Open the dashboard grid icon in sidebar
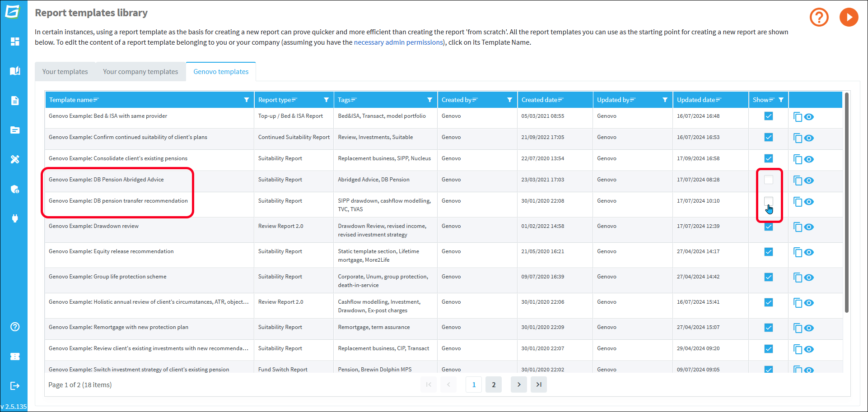This screenshot has height=412, width=868. [15, 42]
